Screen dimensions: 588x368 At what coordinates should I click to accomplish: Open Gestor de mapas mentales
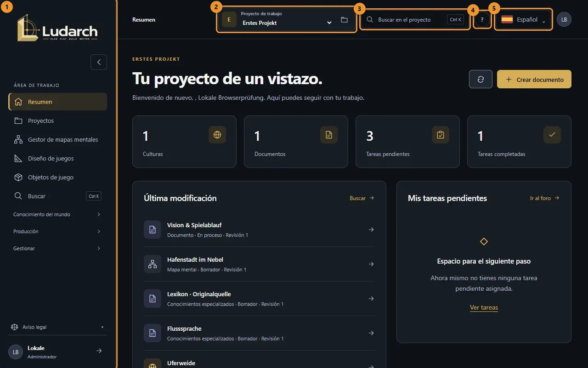57,139
